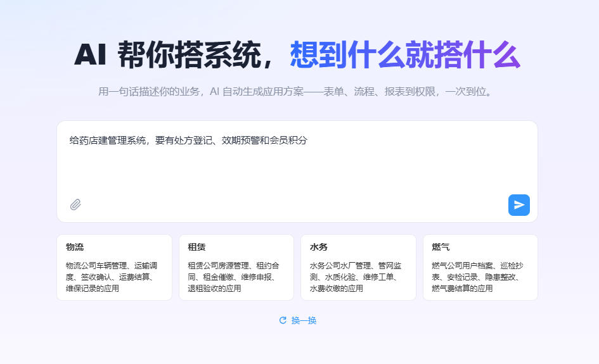Click the paperclip attachment icon
Image resolution: width=599 pixels, height=364 pixels.
[x=75, y=205]
